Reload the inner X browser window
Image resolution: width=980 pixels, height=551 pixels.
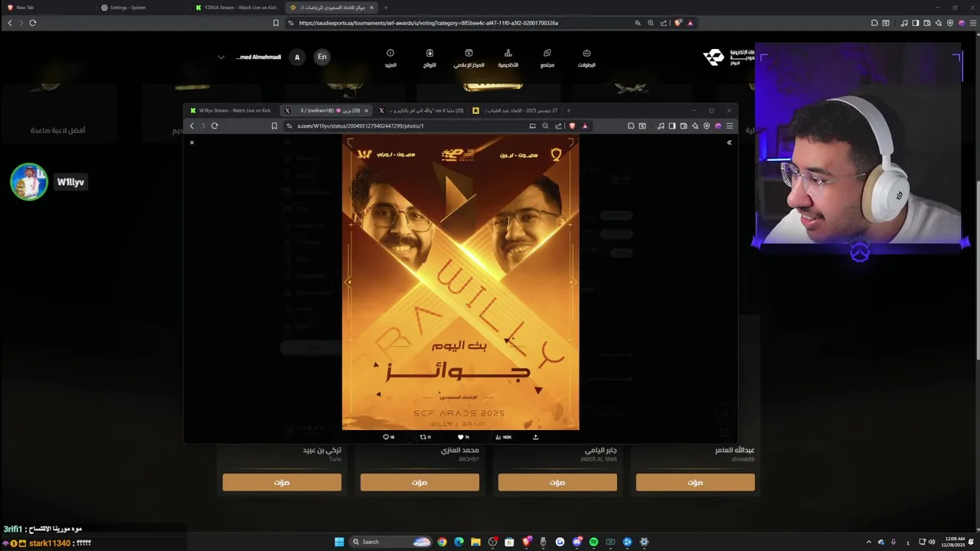pyautogui.click(x=214, y=126)
